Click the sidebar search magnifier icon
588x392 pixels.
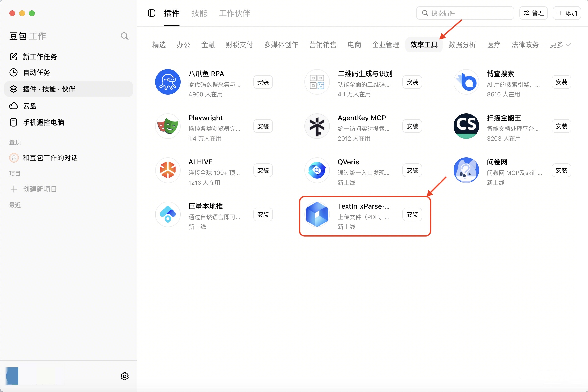[x=125, y=36]
